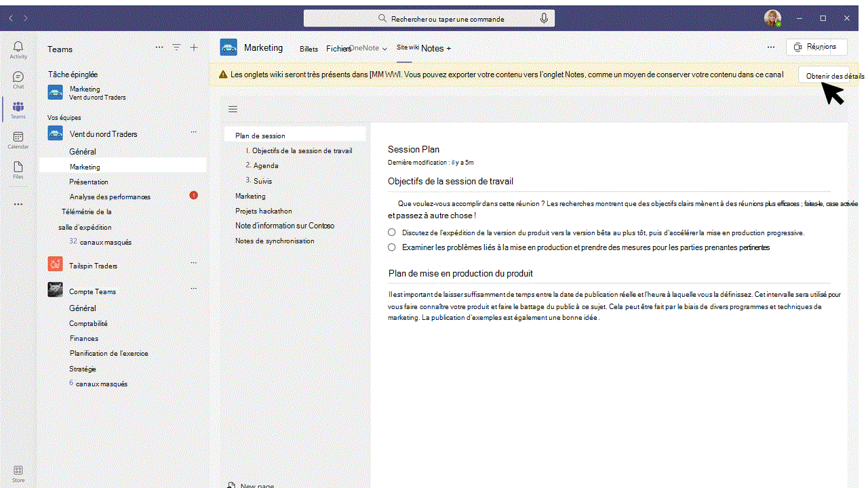Open Note d'information sur Contoso page

tap(285, 226)
